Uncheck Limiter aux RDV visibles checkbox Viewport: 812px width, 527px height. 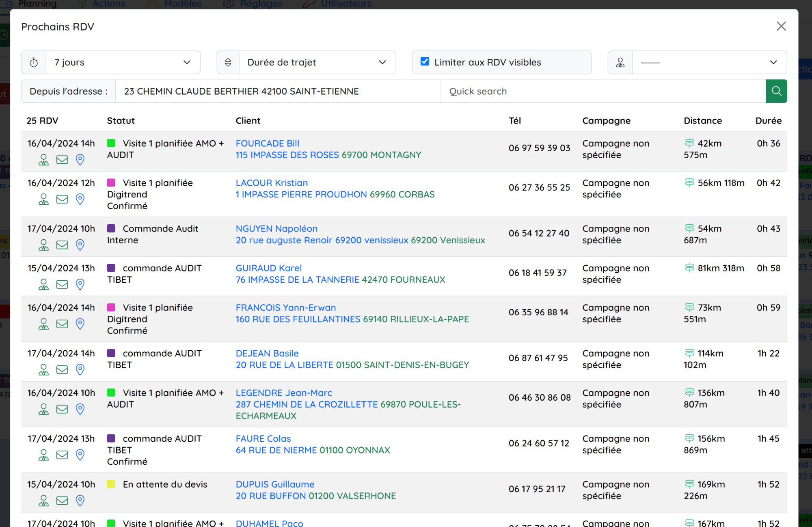pyautogui.click(x=425, y=62)
